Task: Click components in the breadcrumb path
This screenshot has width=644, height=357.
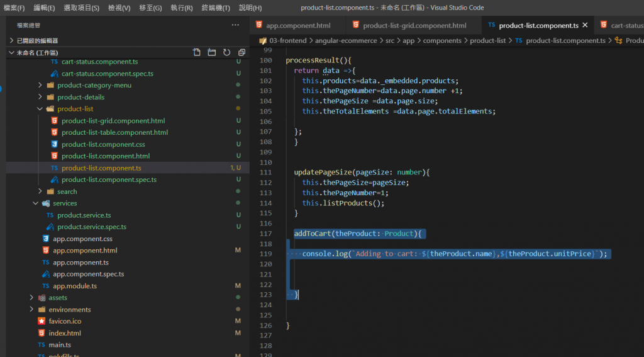Action: (x=442, y=40)
